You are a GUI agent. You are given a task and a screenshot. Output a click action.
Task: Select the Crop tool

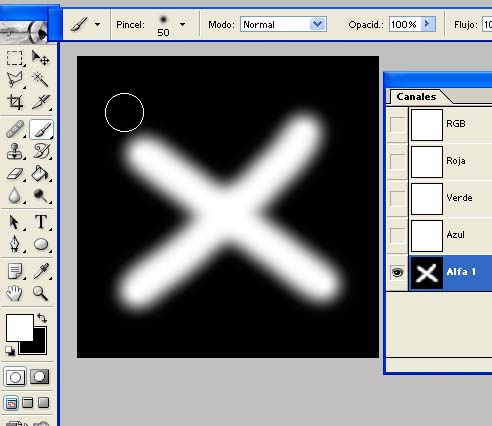14,102
